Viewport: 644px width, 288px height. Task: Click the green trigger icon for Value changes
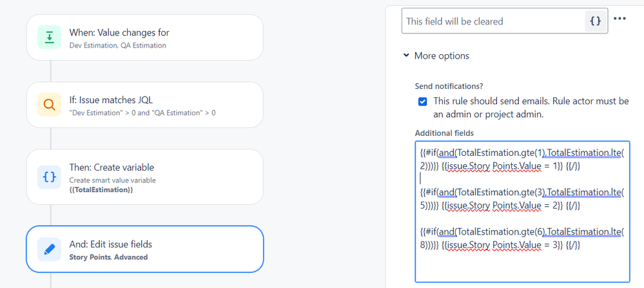click(x=50, y=38)
